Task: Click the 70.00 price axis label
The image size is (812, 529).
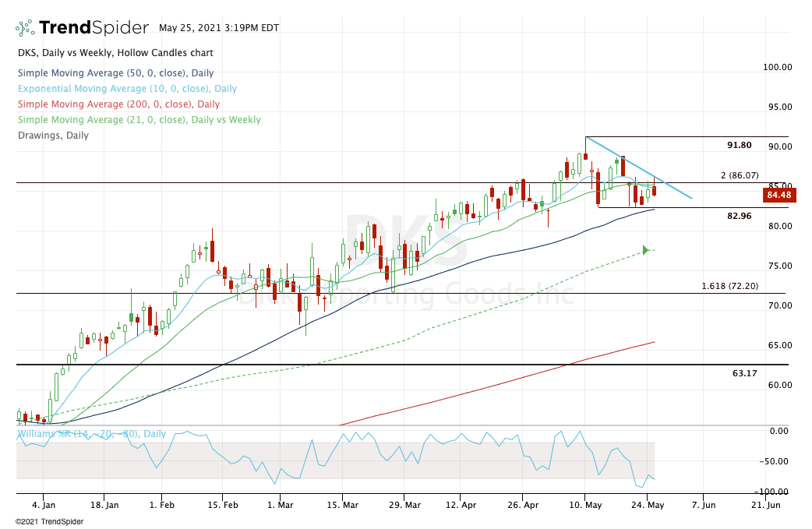Action: tap(780, 306)
